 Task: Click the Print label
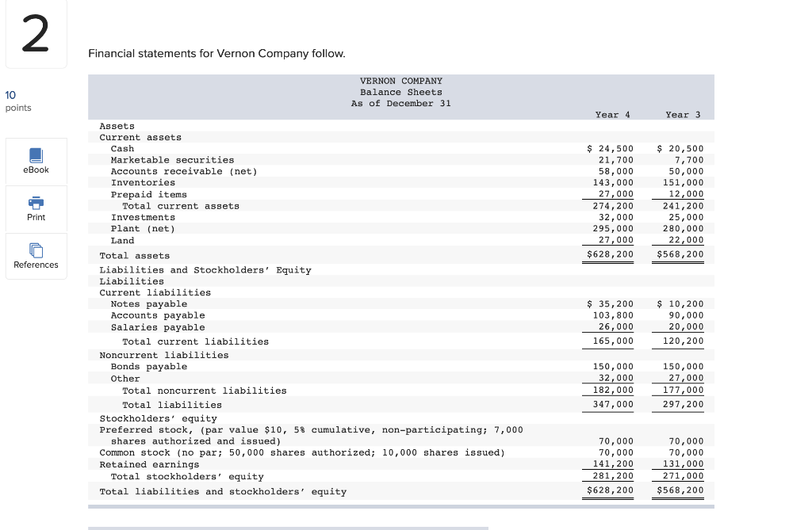[36, 217]
